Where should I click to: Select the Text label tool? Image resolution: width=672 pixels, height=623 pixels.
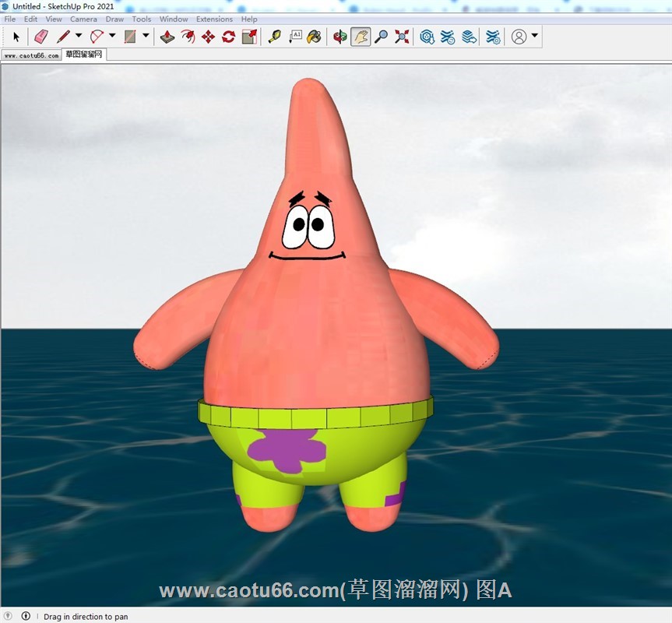point(295,37)
